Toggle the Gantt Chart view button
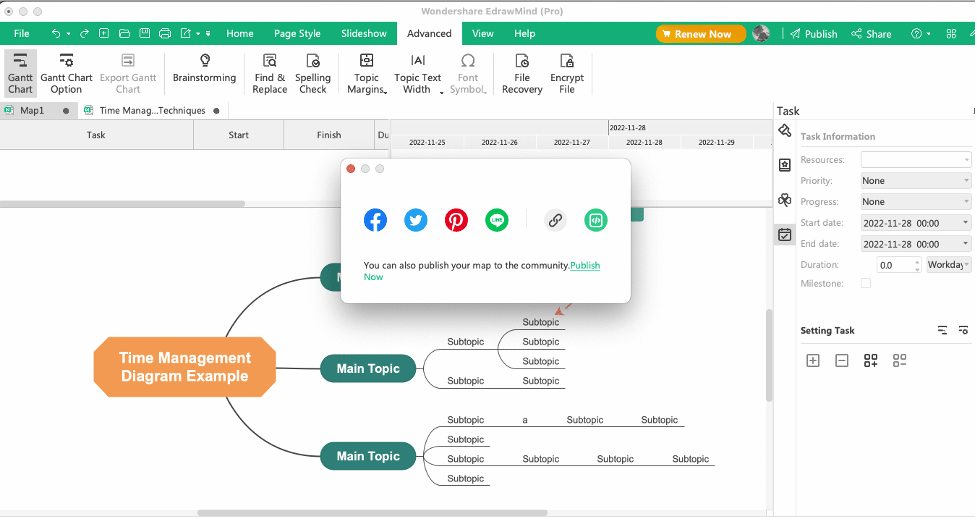Screen dimensions: 977x520 (x=21, y=73)
